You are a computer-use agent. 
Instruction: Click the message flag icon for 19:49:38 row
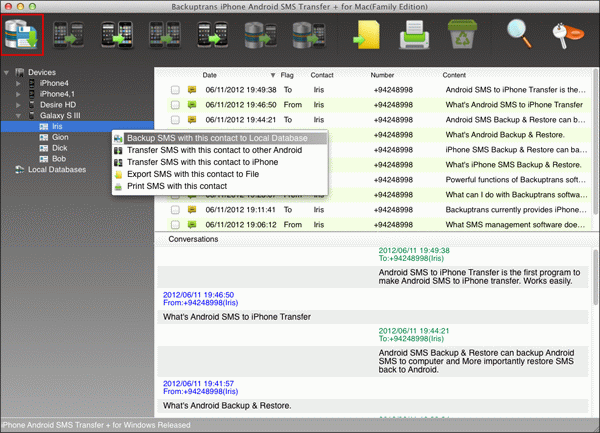[192, 90]
